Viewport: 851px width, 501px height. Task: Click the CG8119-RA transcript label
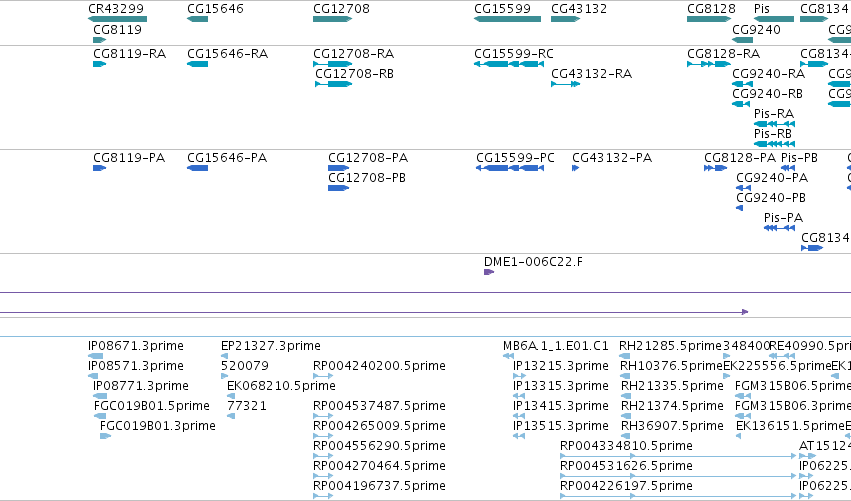[130, 54]
